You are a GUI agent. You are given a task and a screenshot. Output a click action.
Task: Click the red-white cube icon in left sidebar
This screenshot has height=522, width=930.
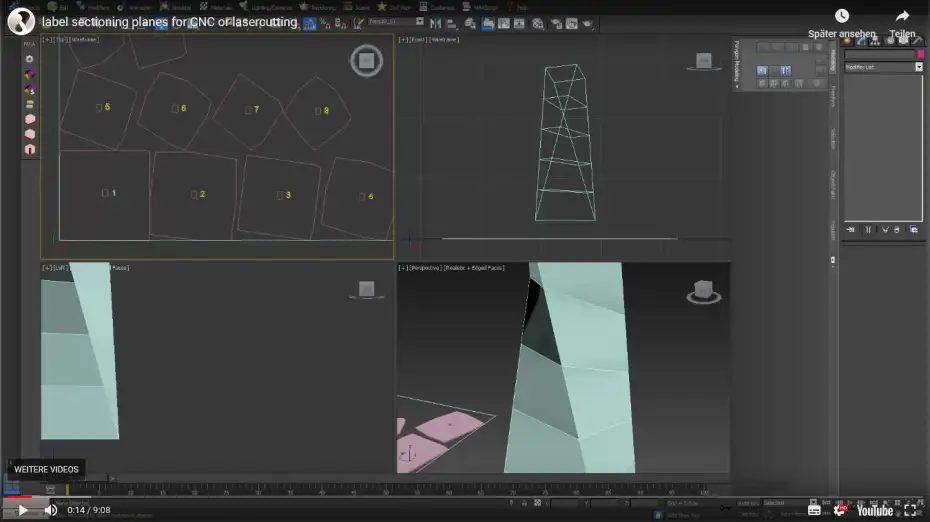click(30, 149)
